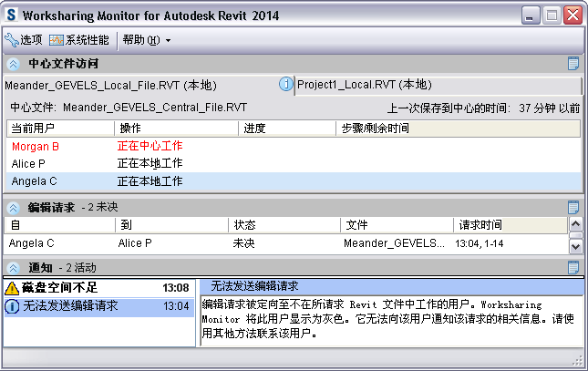Image resolution: width=588 pixels, height=371 pixels.
Task: Click notepad icon in 中心文件访问 header
Action: tap(573, 64)
